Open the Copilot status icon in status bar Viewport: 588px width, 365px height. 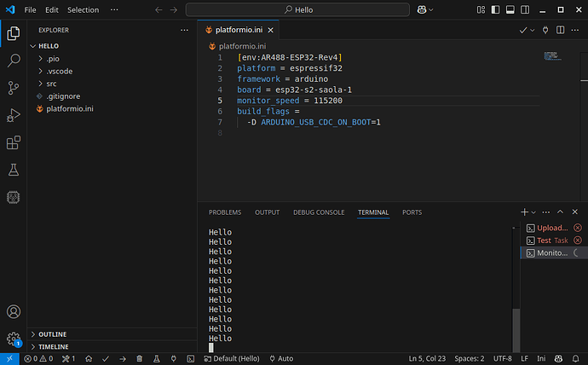558,359
